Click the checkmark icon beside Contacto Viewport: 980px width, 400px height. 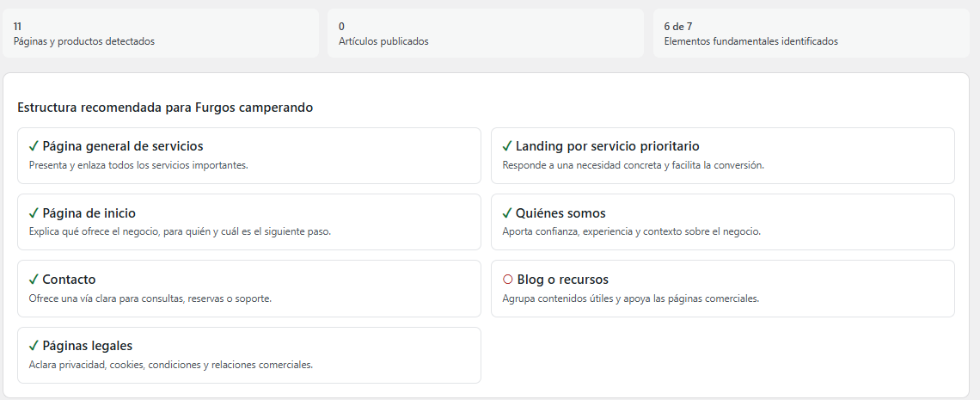34,280
